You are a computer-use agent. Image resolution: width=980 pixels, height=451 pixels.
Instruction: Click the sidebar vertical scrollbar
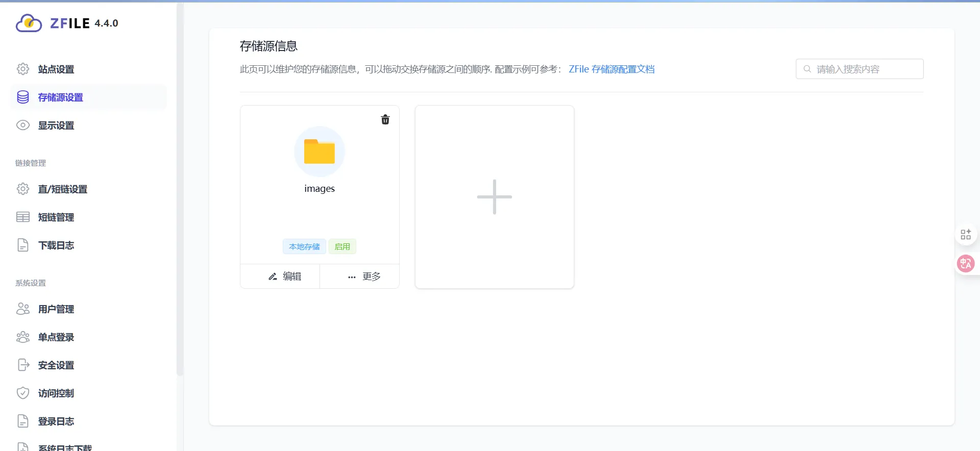click(180, 189)
